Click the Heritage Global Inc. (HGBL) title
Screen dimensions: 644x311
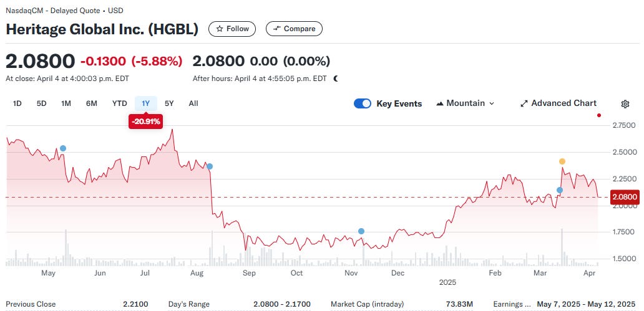(x=102, y=29)
